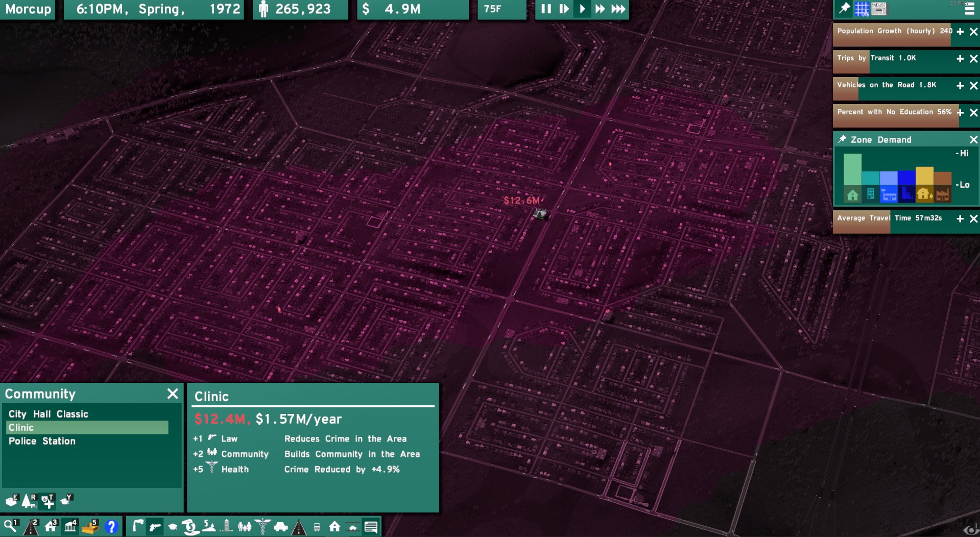Open the blue Help question mark
Image resolution: width=980 pixels, height=537 pixels.
111,526
